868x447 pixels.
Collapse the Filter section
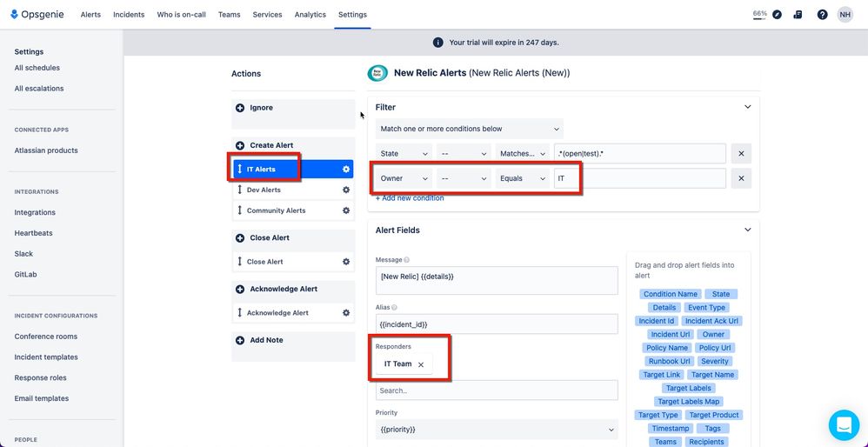[x=748, y=107]
